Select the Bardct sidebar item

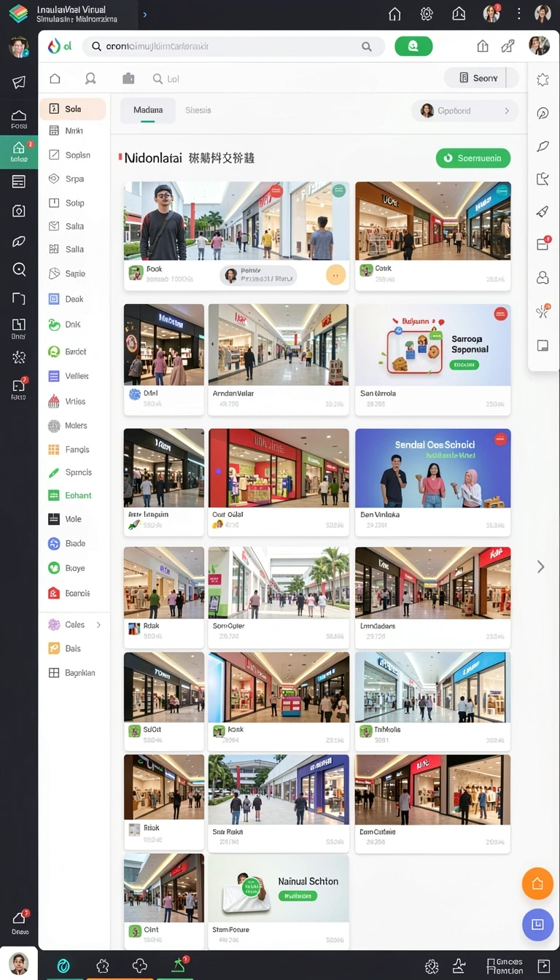point(73,351)
